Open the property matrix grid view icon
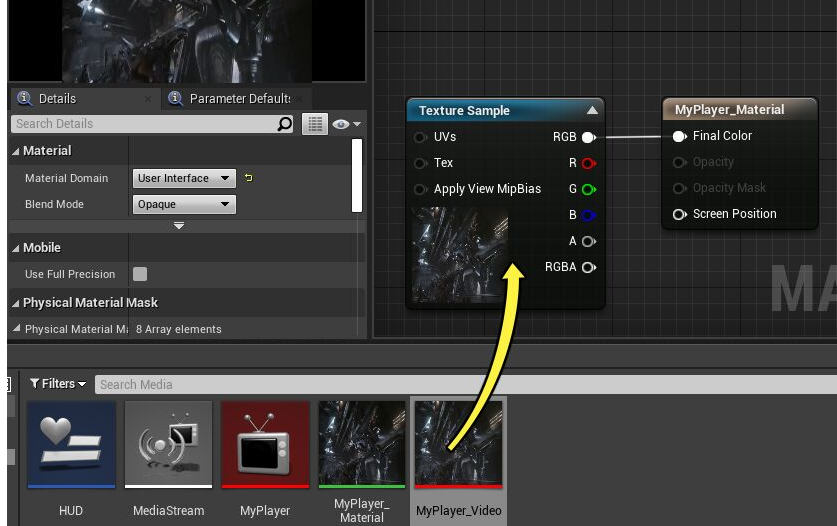Screen dimensions: 837x526 point(315,124)
